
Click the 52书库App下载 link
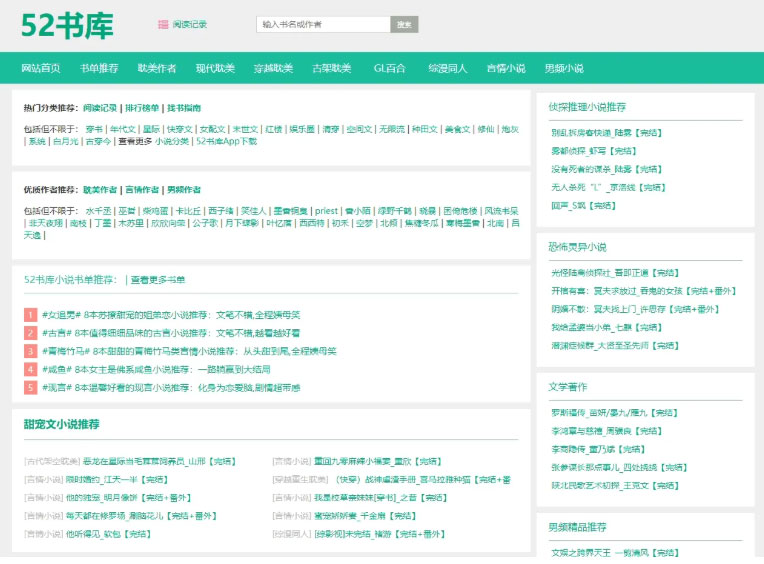[227, 141]
